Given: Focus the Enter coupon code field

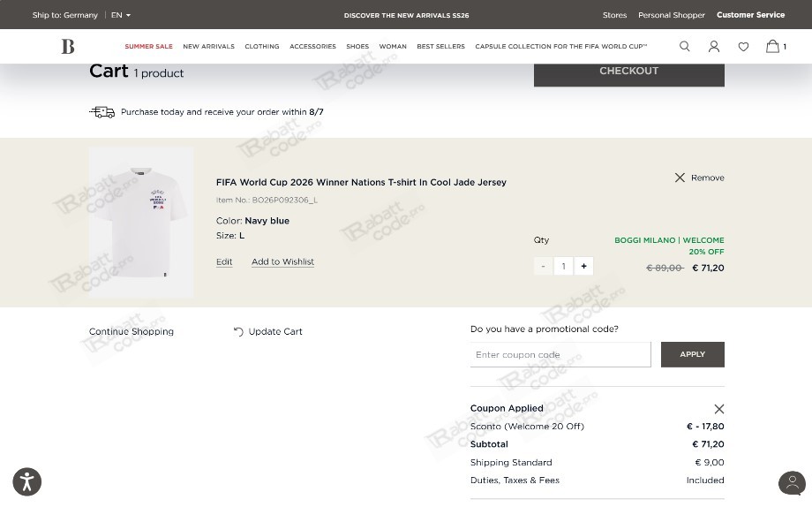Looking at the screenshot, I should click(x=560, y=354).
